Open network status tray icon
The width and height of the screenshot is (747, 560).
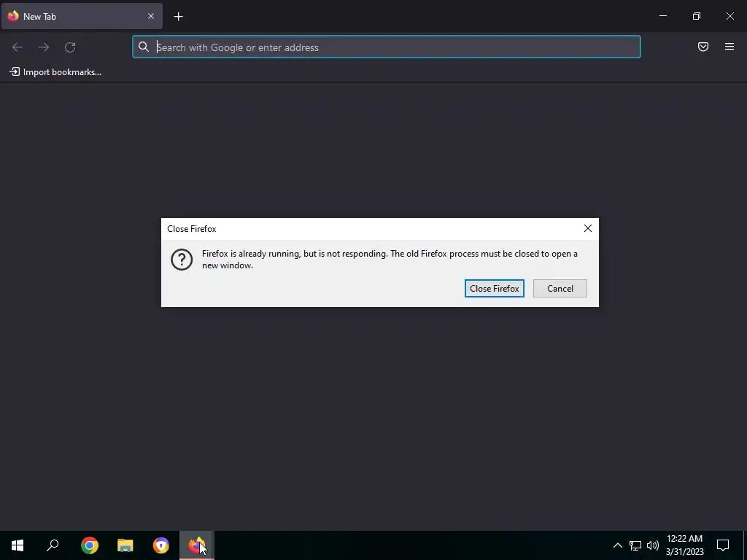click(x=635, y=545)
